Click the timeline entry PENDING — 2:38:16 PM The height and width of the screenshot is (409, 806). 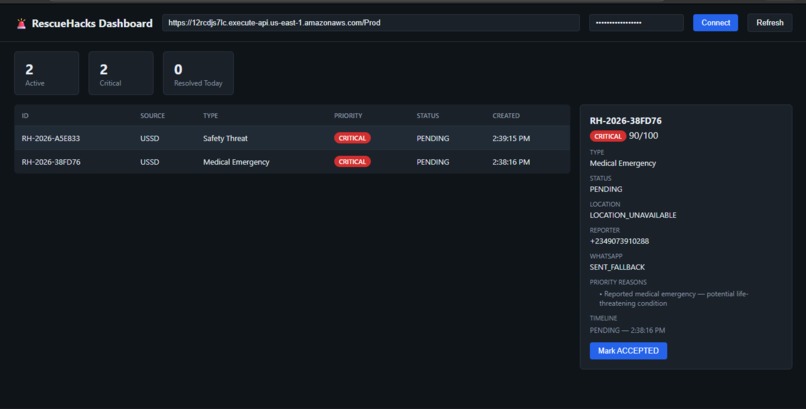(627, 330)
